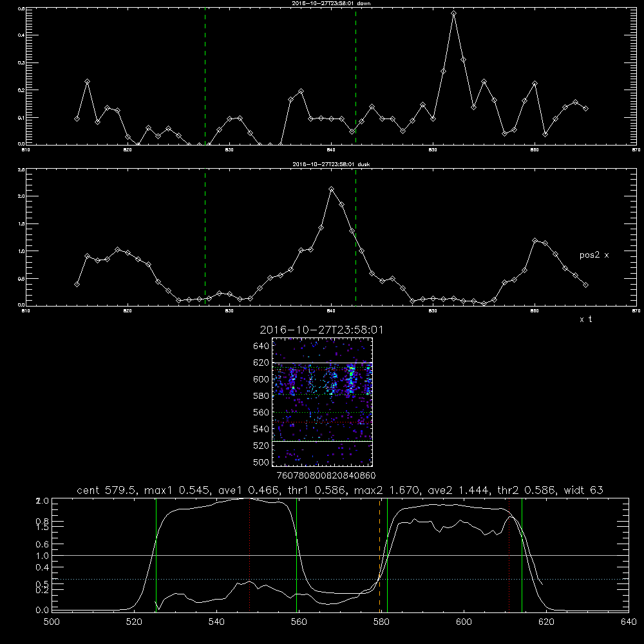The height and width of the screenshot is (644, 644).
Task: Pick the highest peak point in dawn plot
Action: pyautogui.click(x=453, y=13)
